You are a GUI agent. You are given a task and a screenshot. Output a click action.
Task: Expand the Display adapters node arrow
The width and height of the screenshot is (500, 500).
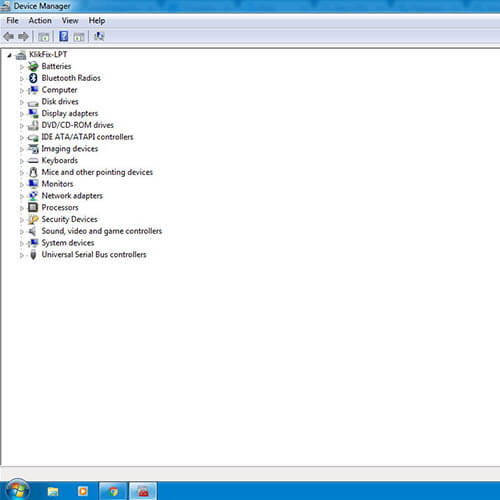[22, 114]
